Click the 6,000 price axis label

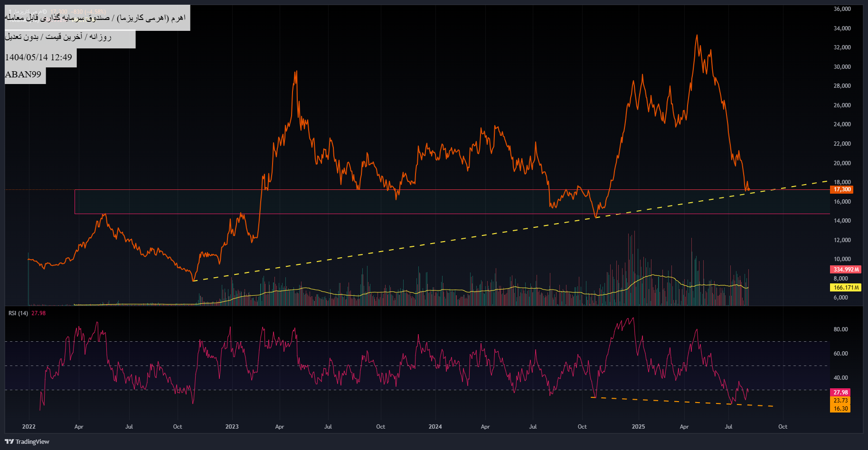pos(841,298)
